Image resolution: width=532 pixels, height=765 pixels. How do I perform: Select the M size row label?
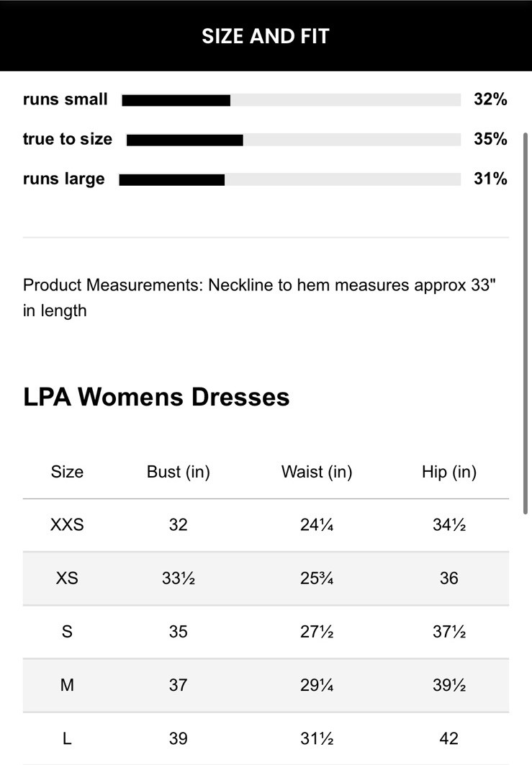point(67,685)
